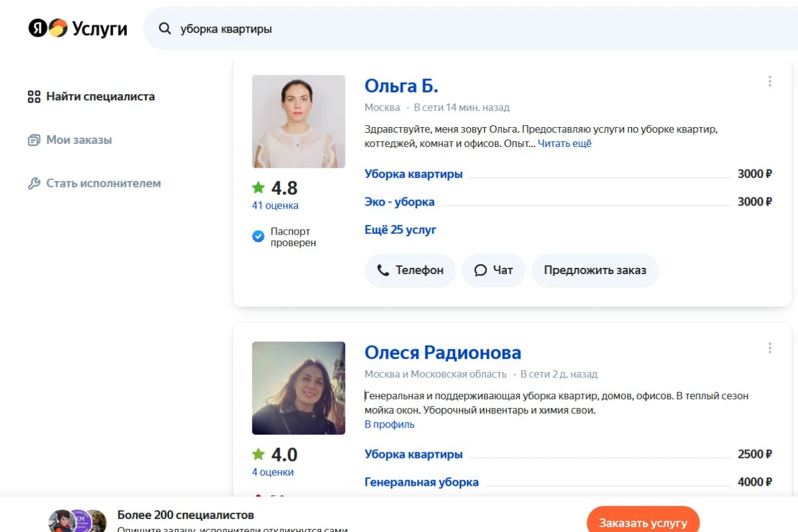Click the Стать исполнителем wrench icon

[34, 184]
